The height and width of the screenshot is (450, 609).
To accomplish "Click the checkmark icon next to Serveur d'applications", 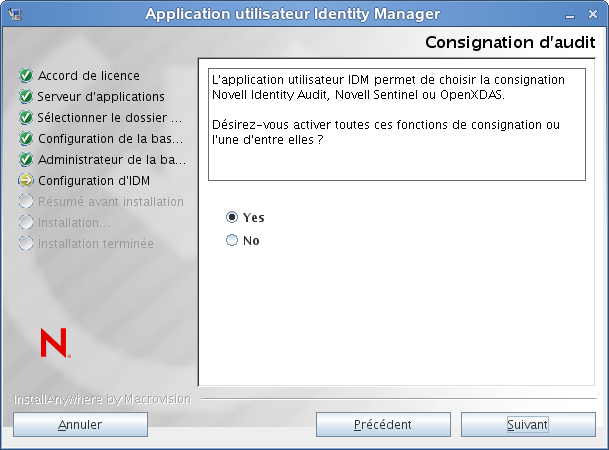I will click(26, 97).
